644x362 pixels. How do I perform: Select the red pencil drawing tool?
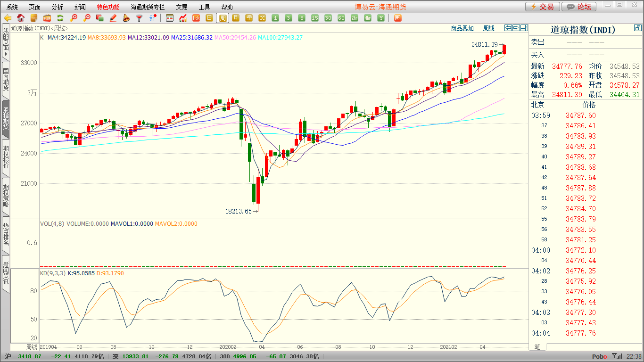click(x=113, y=18)
